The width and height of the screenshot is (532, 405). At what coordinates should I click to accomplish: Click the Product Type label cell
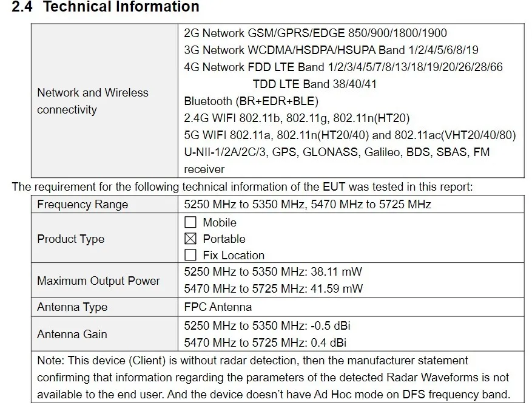70,239
